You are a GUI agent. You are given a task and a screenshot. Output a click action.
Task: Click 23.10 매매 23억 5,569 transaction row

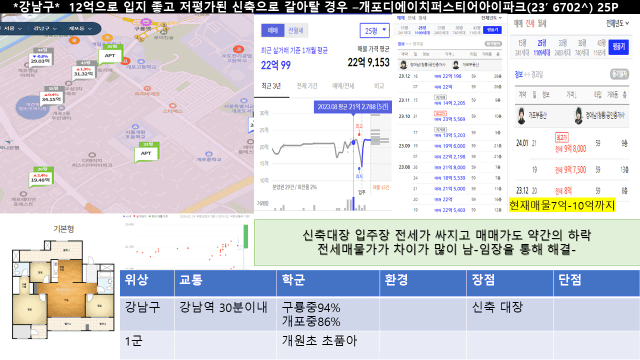coord(450,117)
